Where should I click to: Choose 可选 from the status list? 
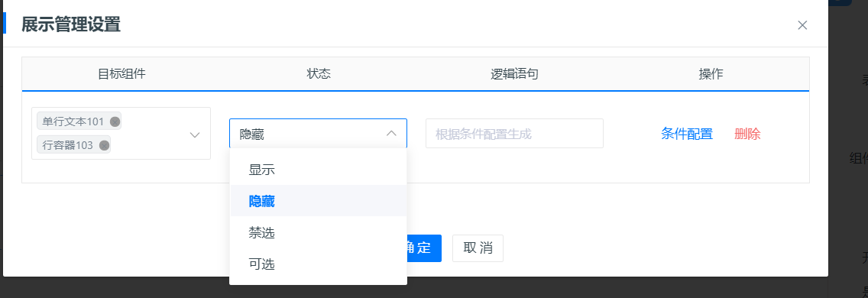click(x=319, y=265)
